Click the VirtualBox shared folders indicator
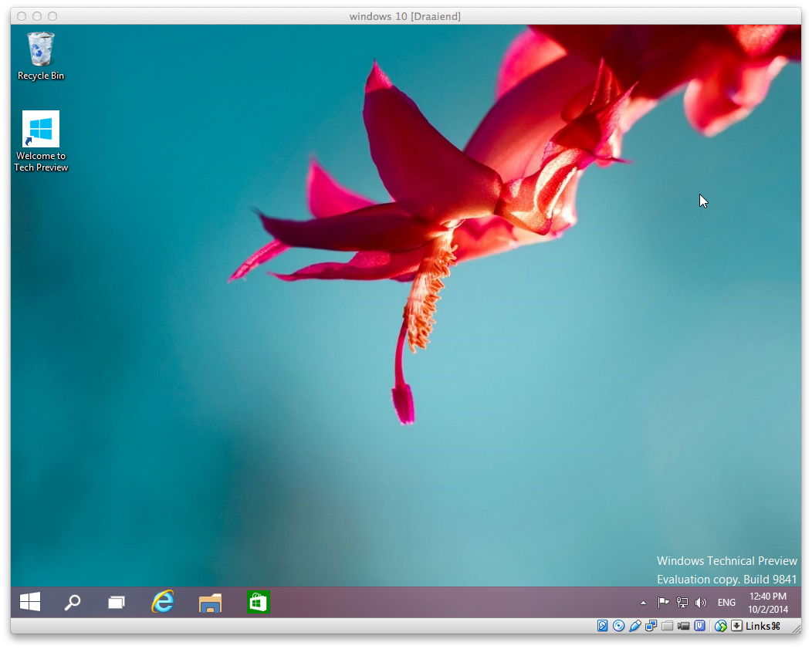This screenshot has width=812, height=649. (668, 626)
